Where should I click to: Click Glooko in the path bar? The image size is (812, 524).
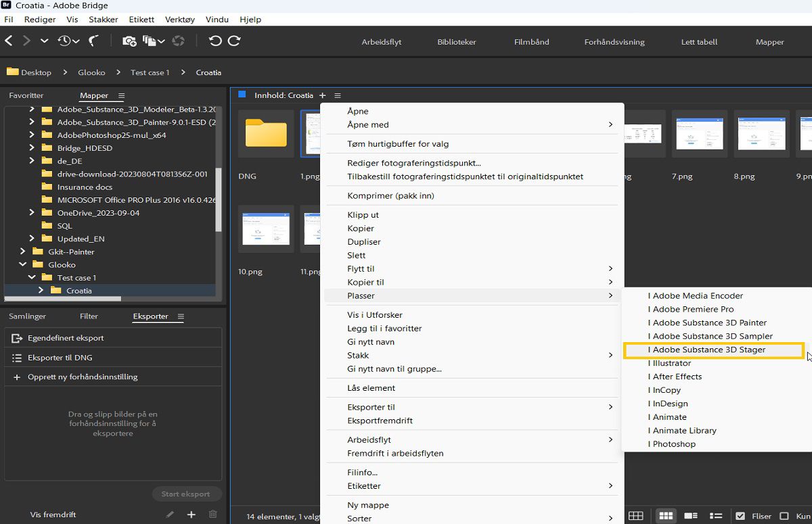(91, 72)
